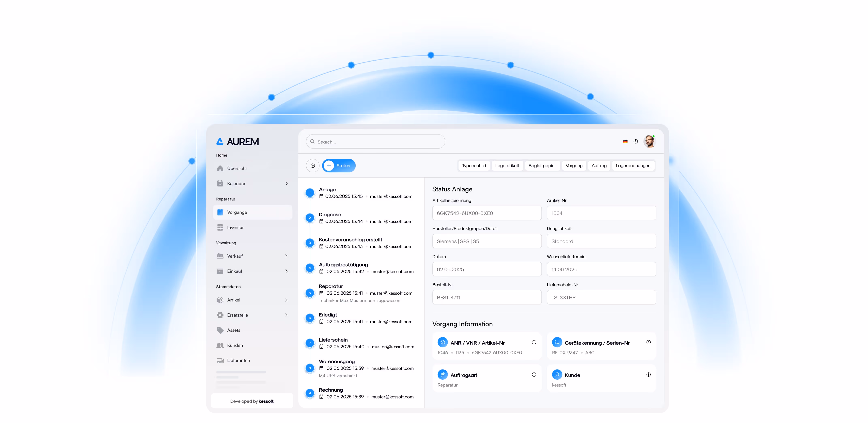Click the Artikel-Nr field
The height and width of the screenshot is (423, 868).
602,213
